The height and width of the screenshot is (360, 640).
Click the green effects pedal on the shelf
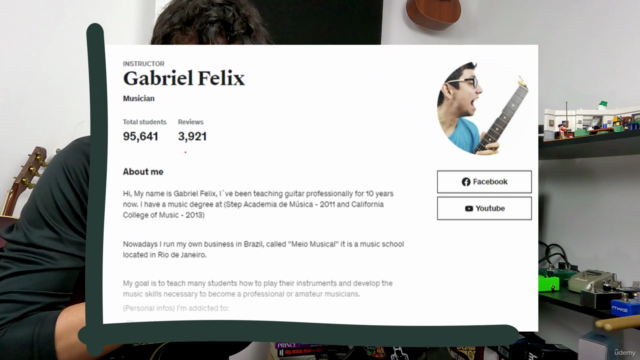point(549,282)
